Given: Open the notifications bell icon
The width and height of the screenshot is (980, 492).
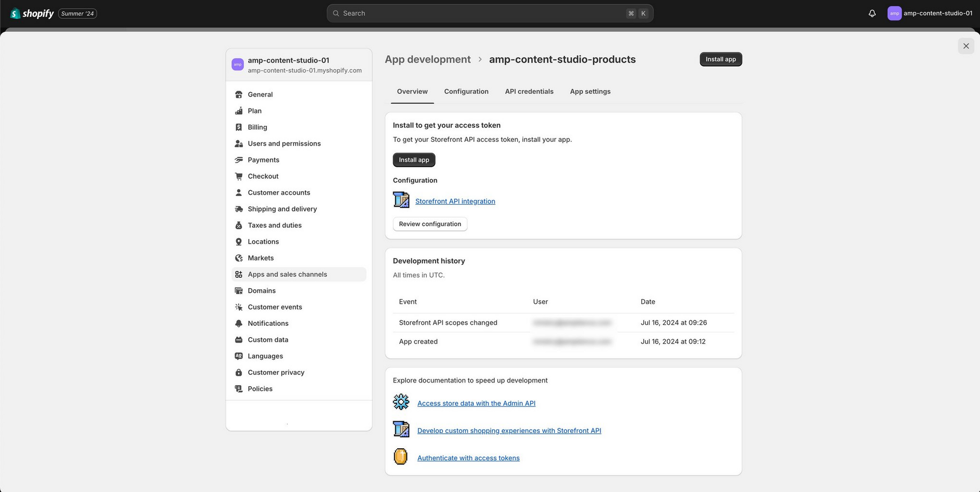Looking at the screenshot, I should click(872, 14).
